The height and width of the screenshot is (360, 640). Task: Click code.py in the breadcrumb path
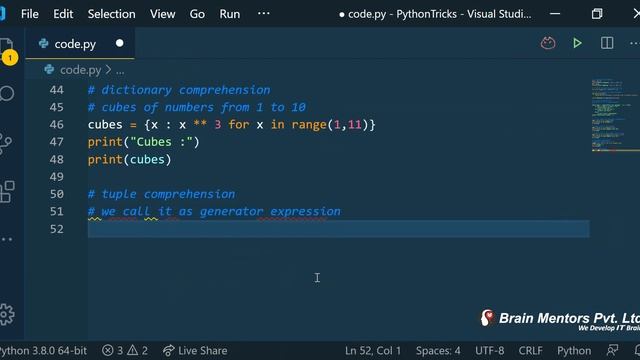[80, 70]
